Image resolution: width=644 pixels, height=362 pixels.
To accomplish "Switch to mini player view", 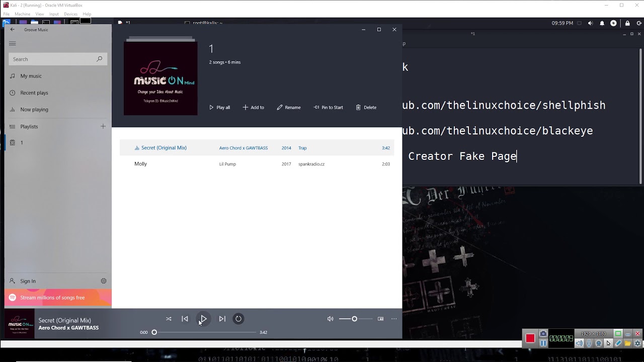I will point(381,319).
